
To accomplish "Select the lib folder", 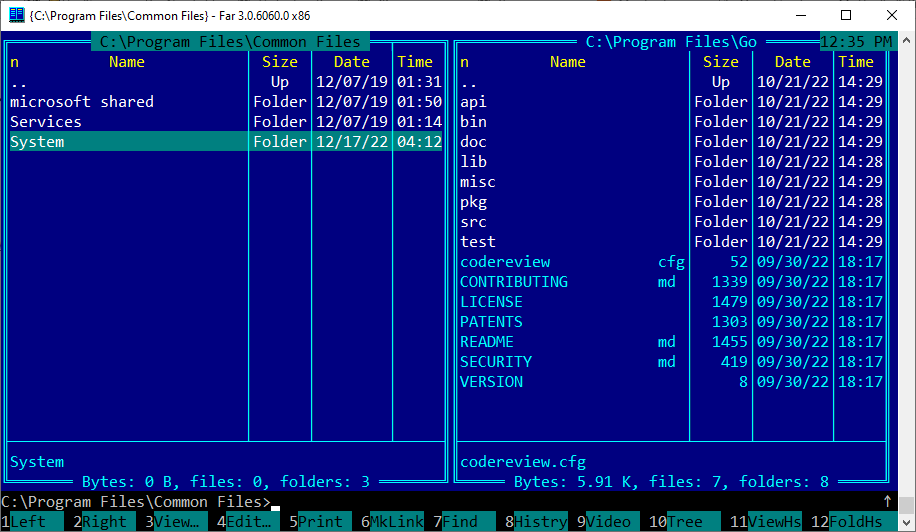I will [671, 162].
